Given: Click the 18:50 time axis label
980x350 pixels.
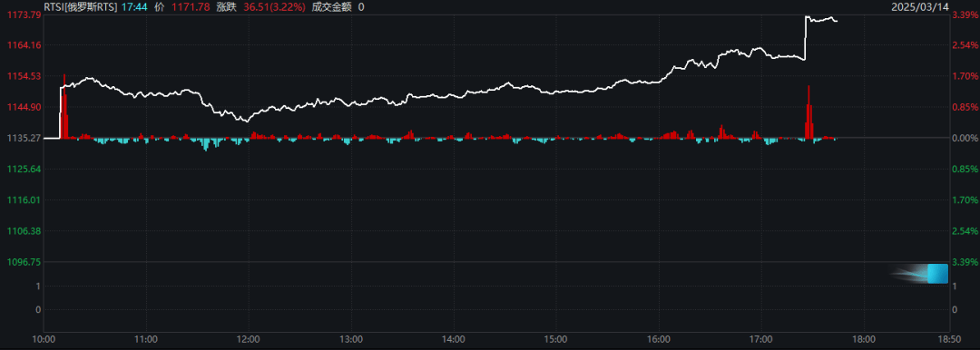Looking at the screenshot, I should (x=949, y=339).
